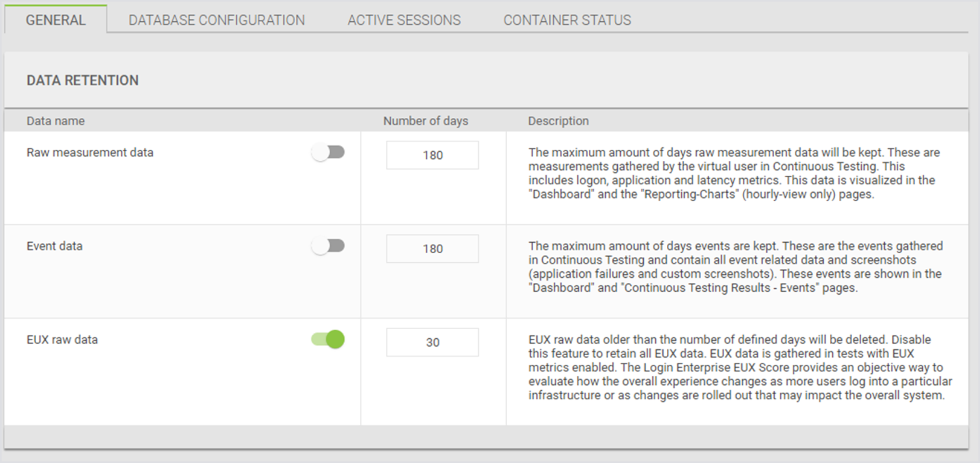Select the EUX raw data row label
The height and width of the screenshot is (463, 980).
point(62,339)
